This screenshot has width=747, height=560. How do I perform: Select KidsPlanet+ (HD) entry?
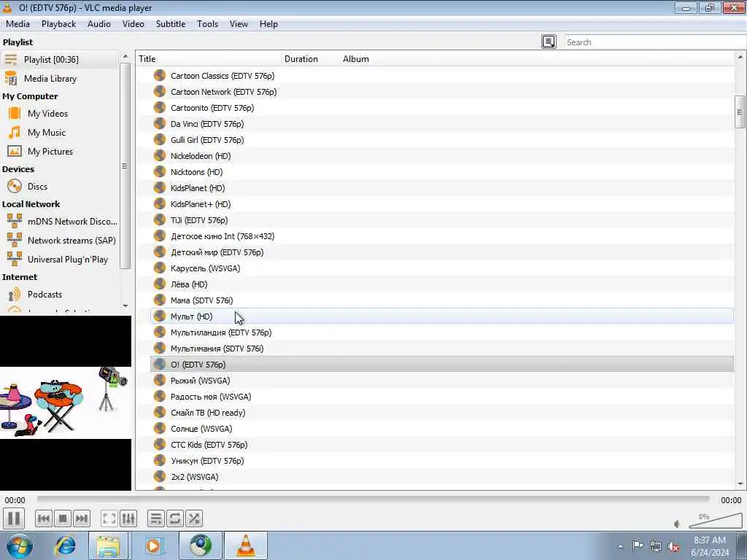pyautogui.click(x=441, y=204)
